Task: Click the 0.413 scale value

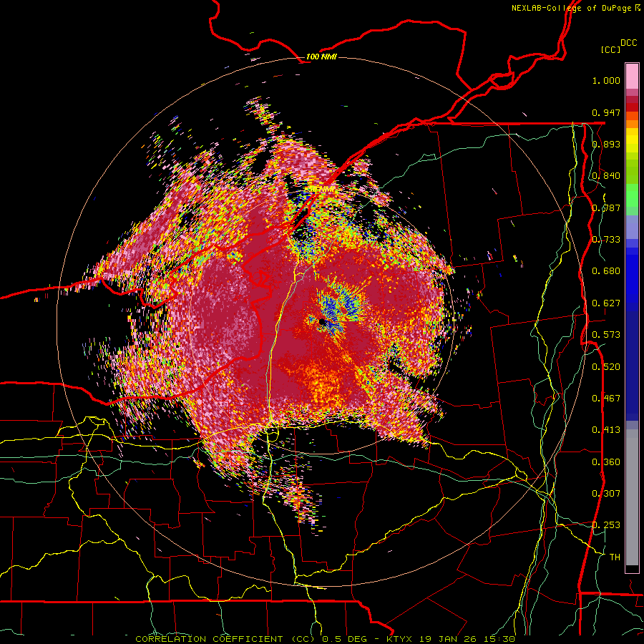Action: click(x=606, y=430)
